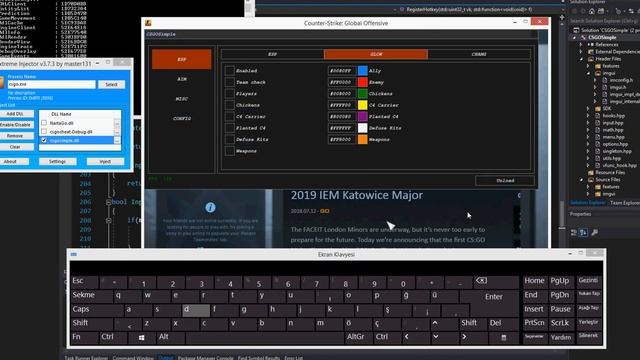
Task: Click the info icon in CS:GO friends panel
Action: point(210,207)
